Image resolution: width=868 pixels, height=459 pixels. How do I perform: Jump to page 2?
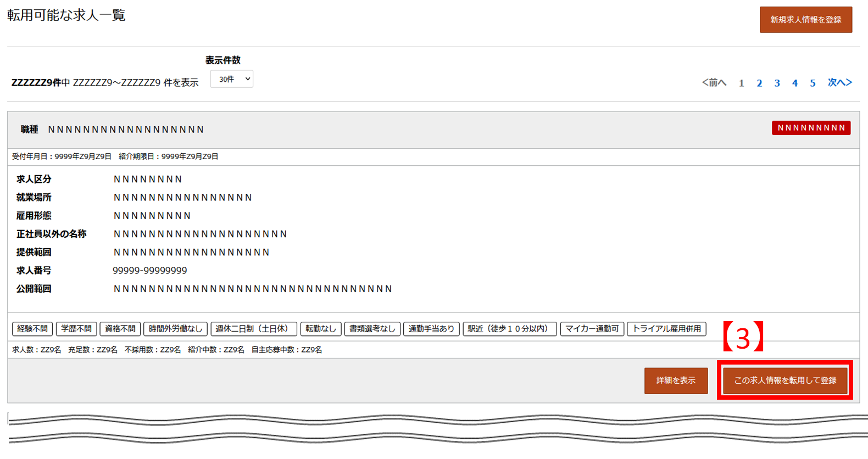tap(759, 83)
